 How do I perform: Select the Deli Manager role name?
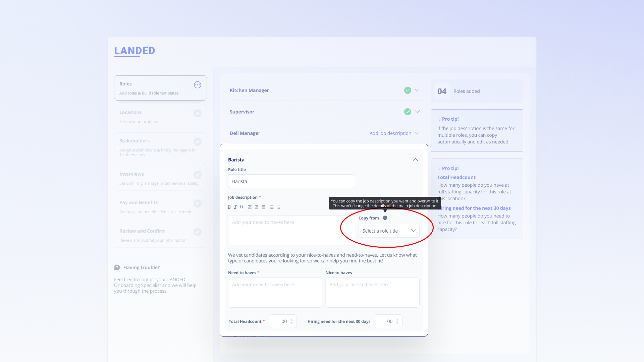(245, 133)
